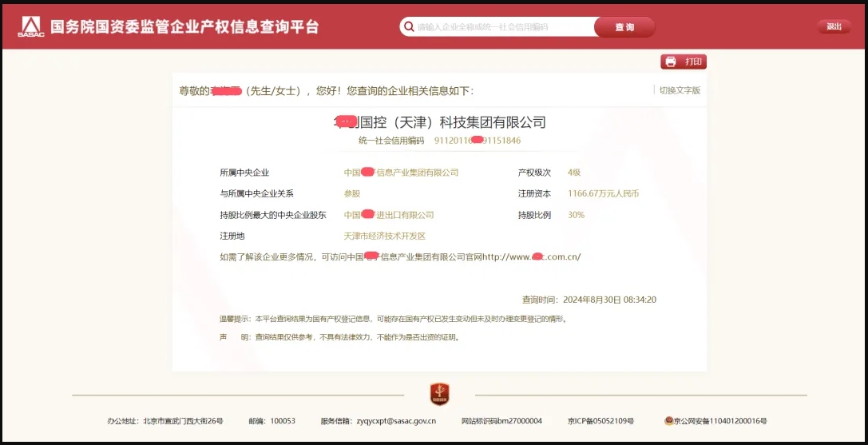Click the 京ICP备05052109号 link
Image resolution: width=868 pixels, height=445 pixels.
click(x=600, y=420)
